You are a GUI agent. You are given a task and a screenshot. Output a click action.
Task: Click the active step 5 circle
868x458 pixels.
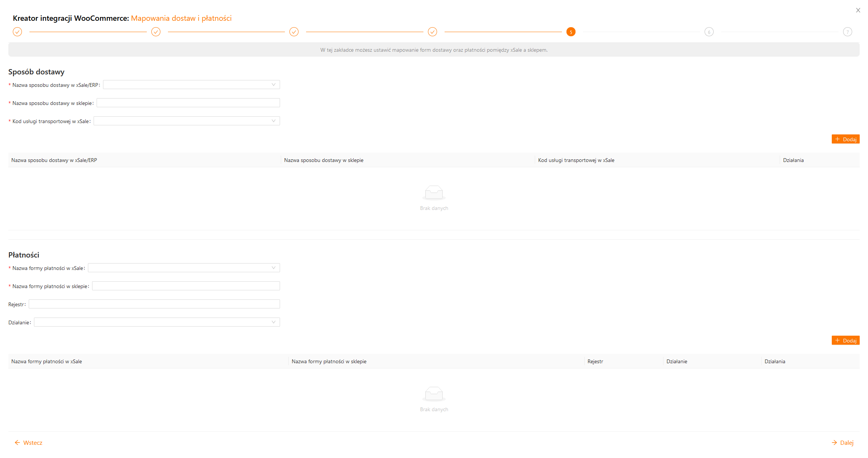tap(571, 32)
